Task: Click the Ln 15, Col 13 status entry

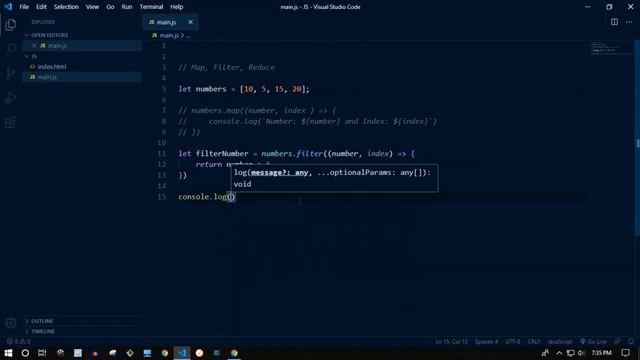Action: point(451,341)
